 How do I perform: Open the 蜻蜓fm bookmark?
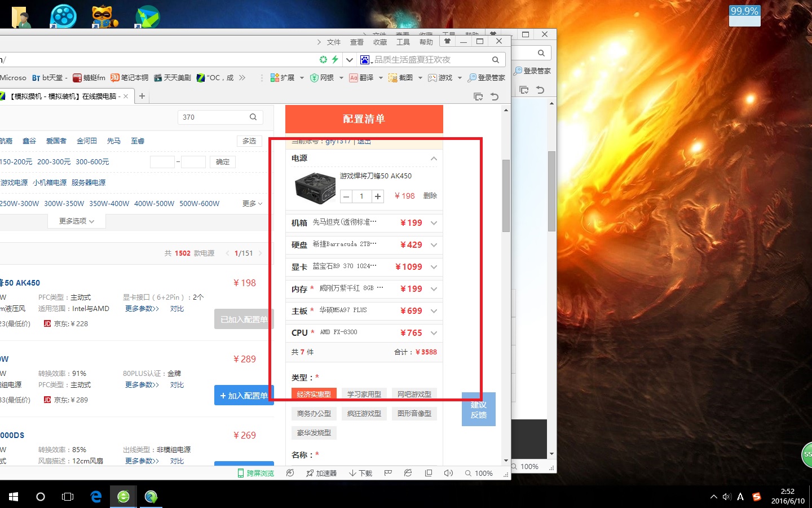(89, 78)
